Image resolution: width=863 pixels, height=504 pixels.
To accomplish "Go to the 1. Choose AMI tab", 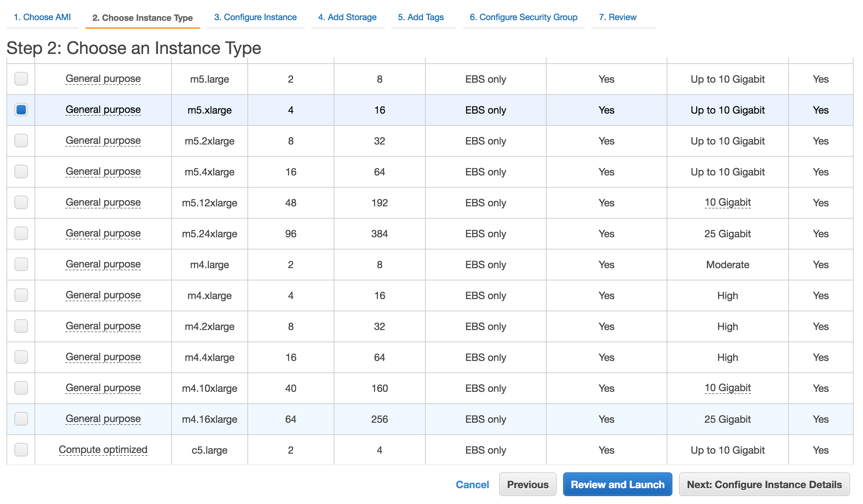I will 42,17.
